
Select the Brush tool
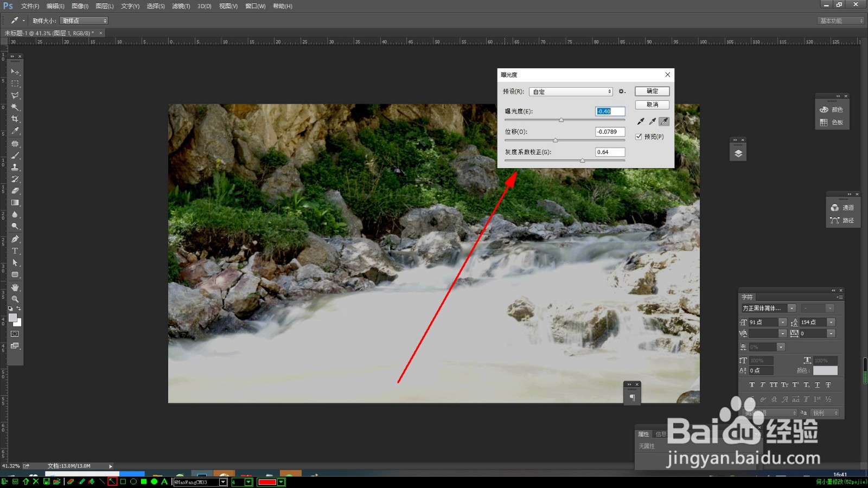(15, 156)
